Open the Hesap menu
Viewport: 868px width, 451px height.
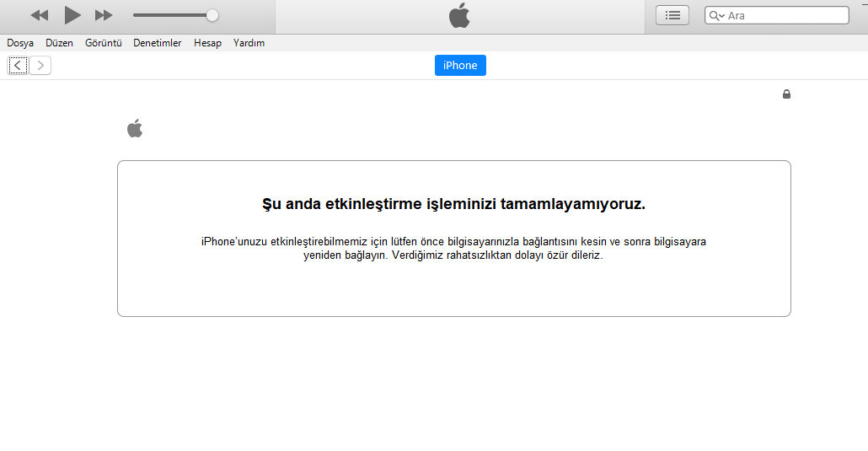(207, 43)
